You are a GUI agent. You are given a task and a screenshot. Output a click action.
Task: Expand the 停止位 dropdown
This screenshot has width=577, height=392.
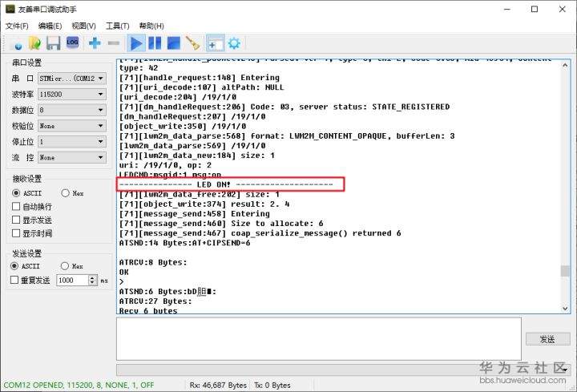(100, 142)
